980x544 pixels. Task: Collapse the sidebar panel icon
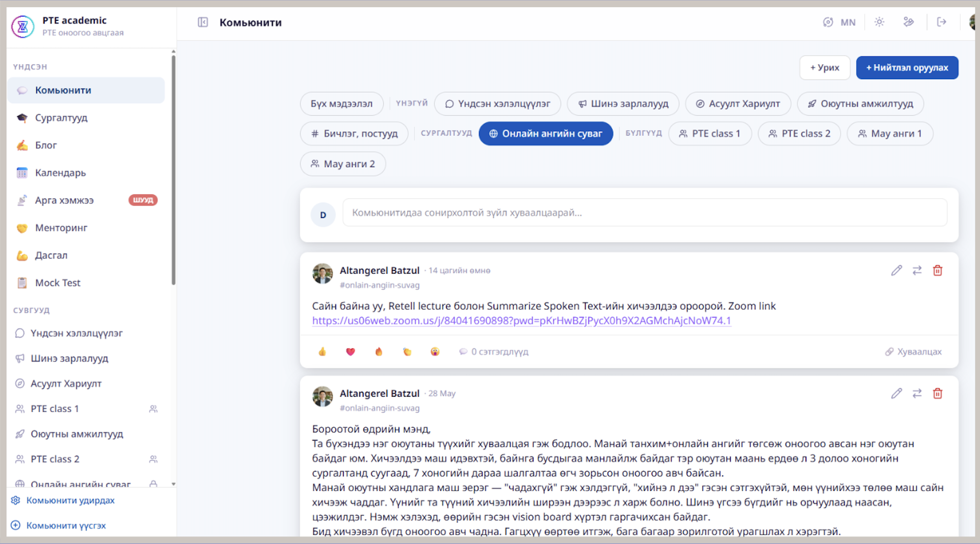203,22
